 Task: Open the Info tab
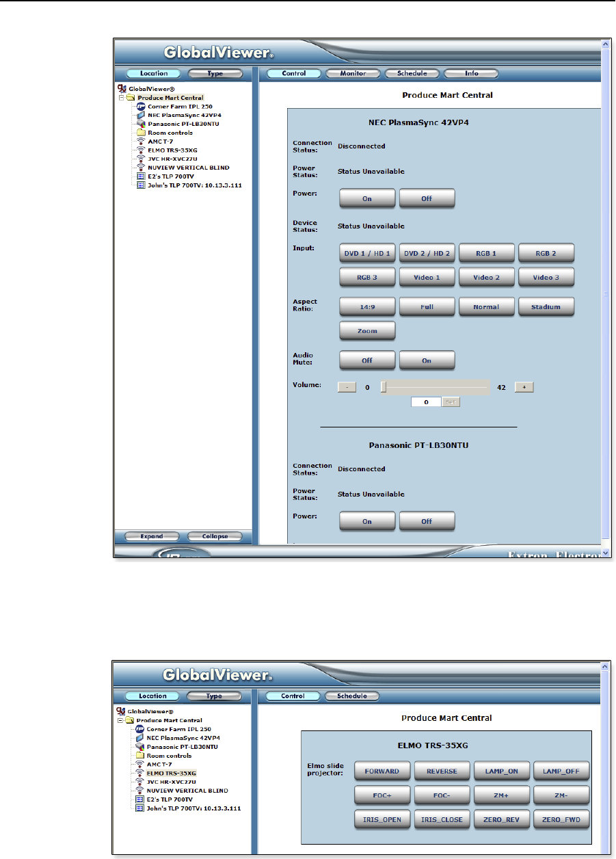472,73
